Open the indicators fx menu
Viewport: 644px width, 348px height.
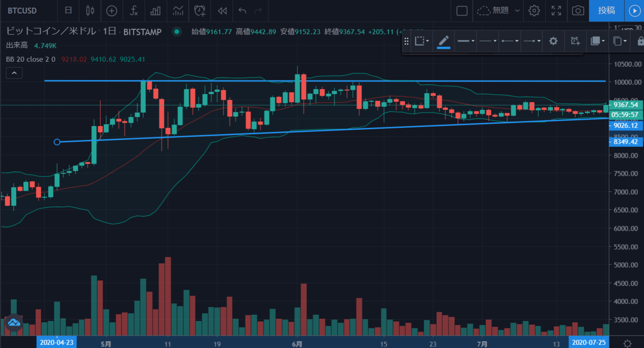pos(134,10)
